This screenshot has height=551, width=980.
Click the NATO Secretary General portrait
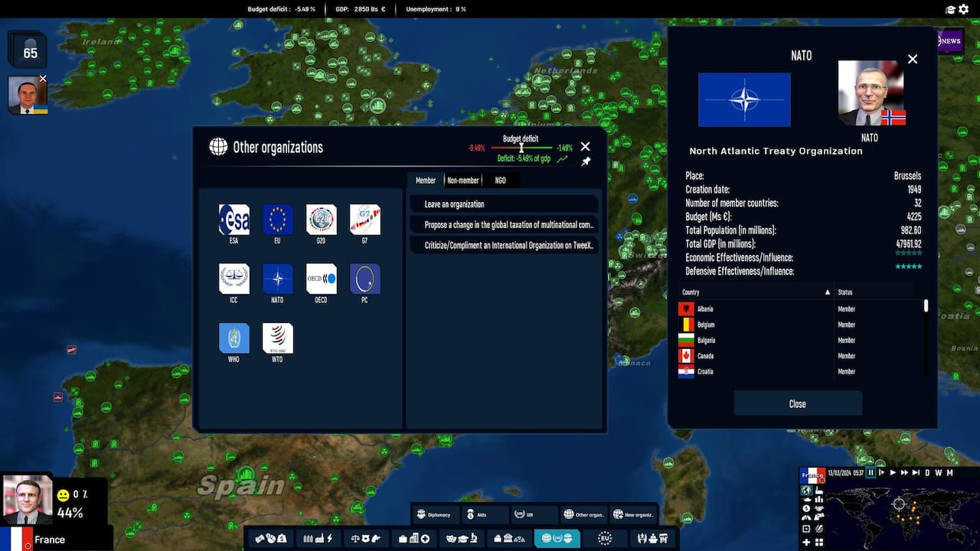pos(871,93)
